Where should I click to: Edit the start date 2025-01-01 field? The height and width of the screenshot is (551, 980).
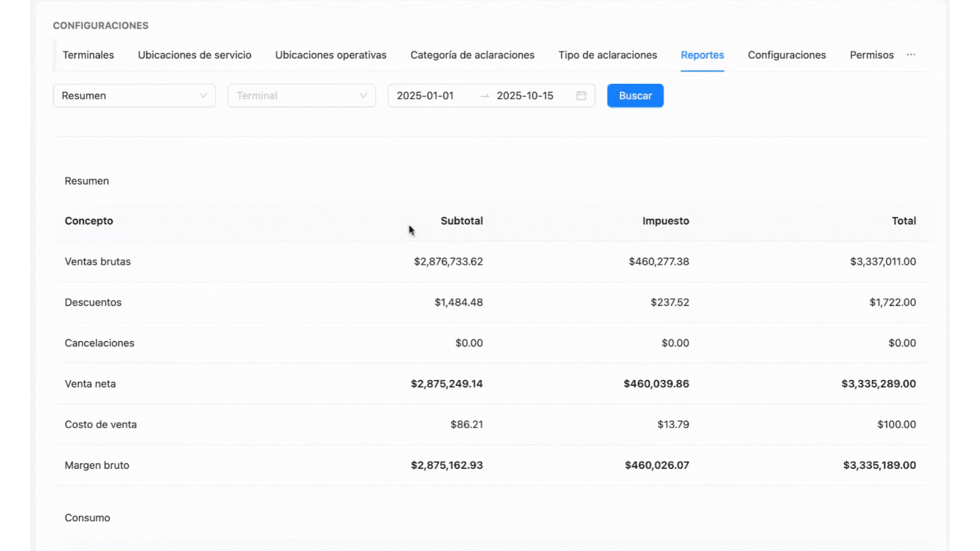(425, 96)
